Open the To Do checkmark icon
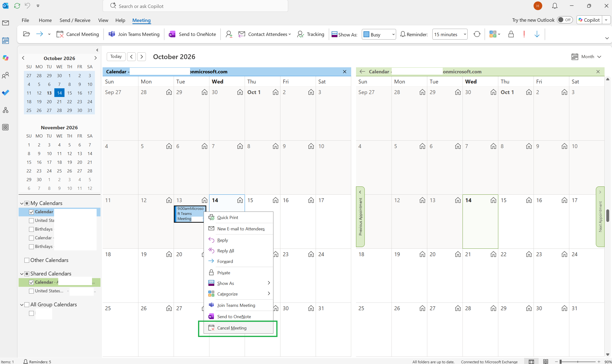 [5, 92]
